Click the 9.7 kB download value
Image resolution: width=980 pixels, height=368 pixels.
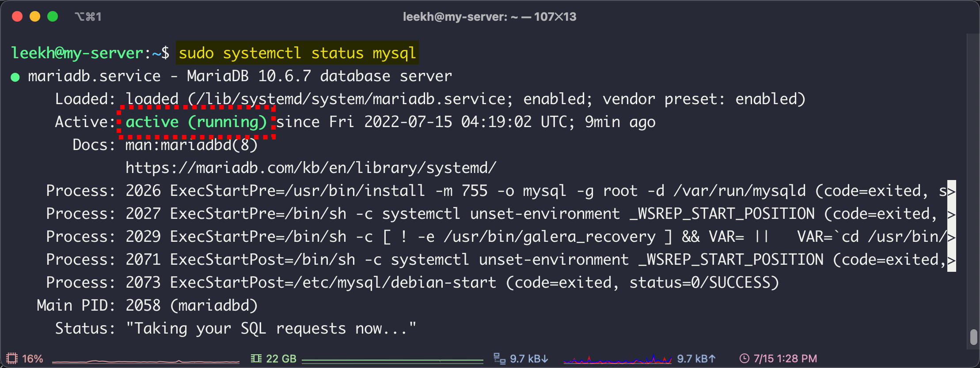529,359
